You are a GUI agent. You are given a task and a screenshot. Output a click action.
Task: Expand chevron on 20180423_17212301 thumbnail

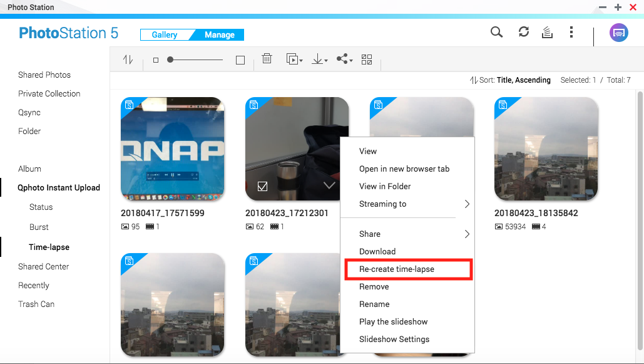click(x=329, y=185)
